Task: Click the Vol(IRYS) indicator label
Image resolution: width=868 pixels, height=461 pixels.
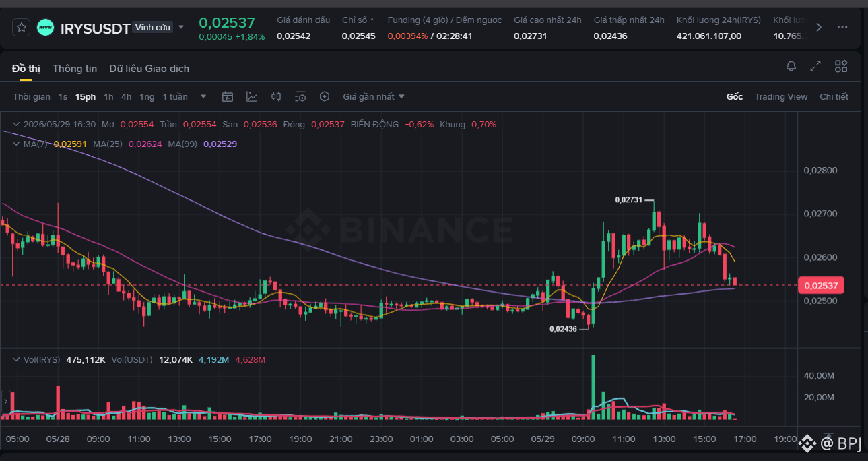Action: point(42,359)
